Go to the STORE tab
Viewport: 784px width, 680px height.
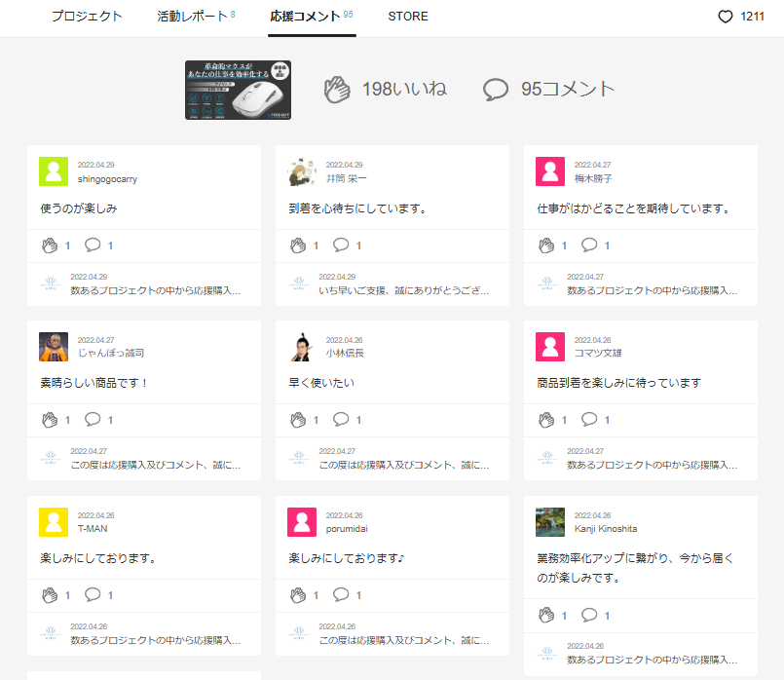pos(407,17)
